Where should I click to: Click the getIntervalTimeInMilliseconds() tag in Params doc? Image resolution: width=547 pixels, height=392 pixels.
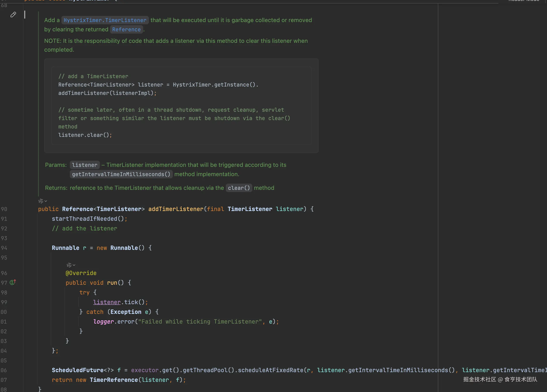click(x=121, y=174)
